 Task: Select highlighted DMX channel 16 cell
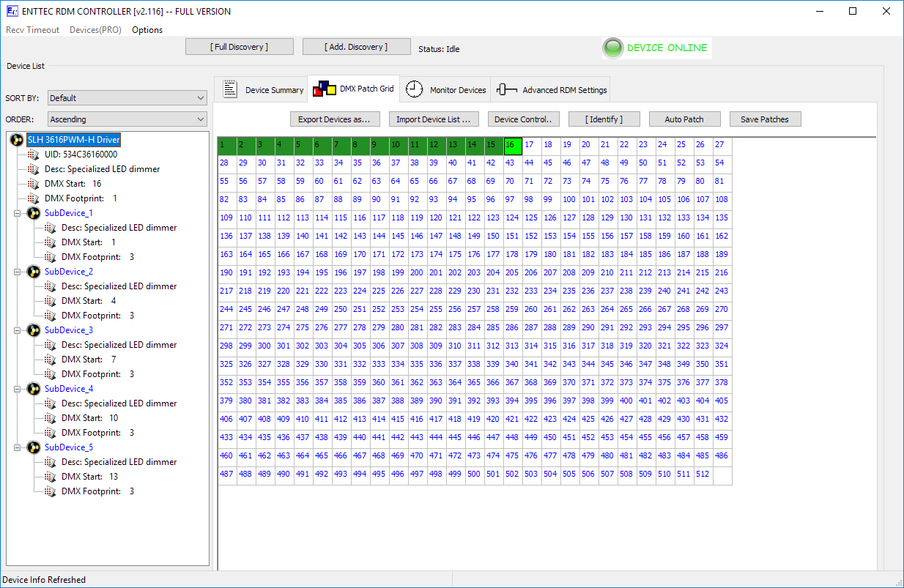pos(513,146)
